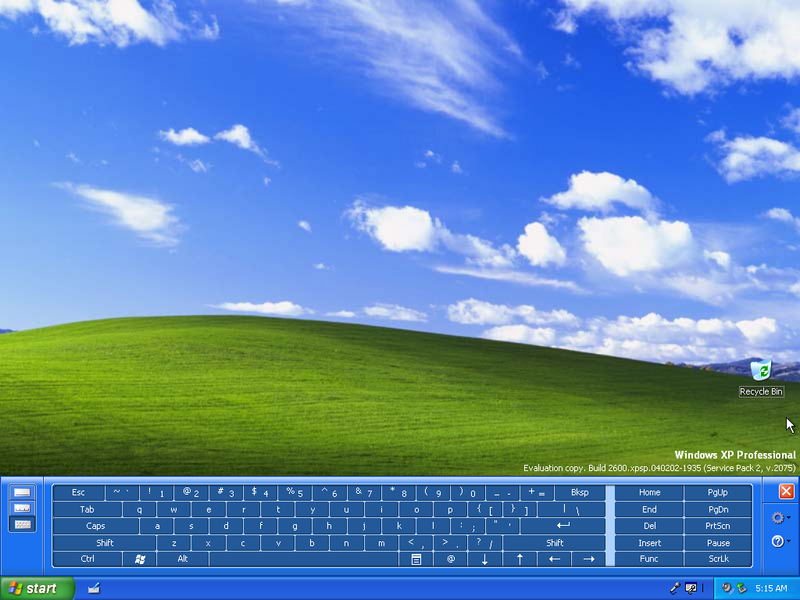Image resolution: width=800 pixels, height=600 pixels.
Task: Click the 5:15 AM taskbar clock
Action: click(771, 589)
